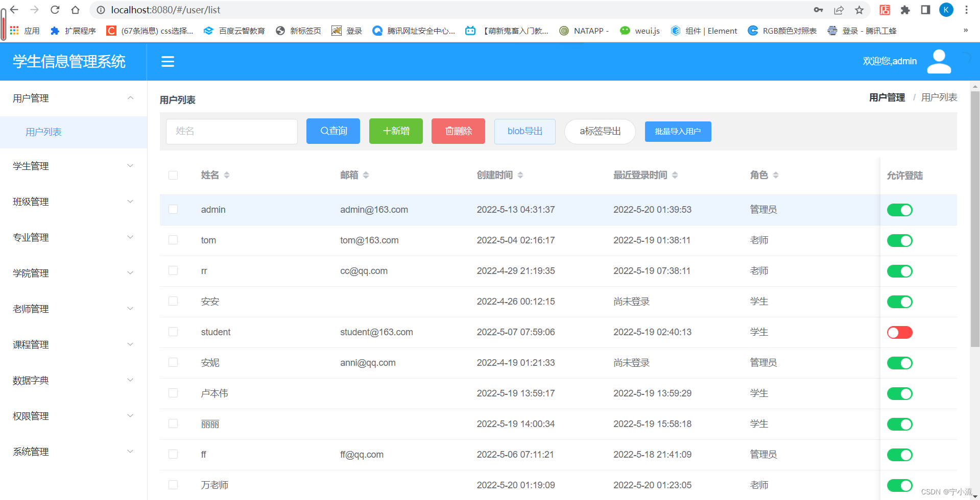Share this page via share icon
The image size is (980, 500).
pos(839,10)
